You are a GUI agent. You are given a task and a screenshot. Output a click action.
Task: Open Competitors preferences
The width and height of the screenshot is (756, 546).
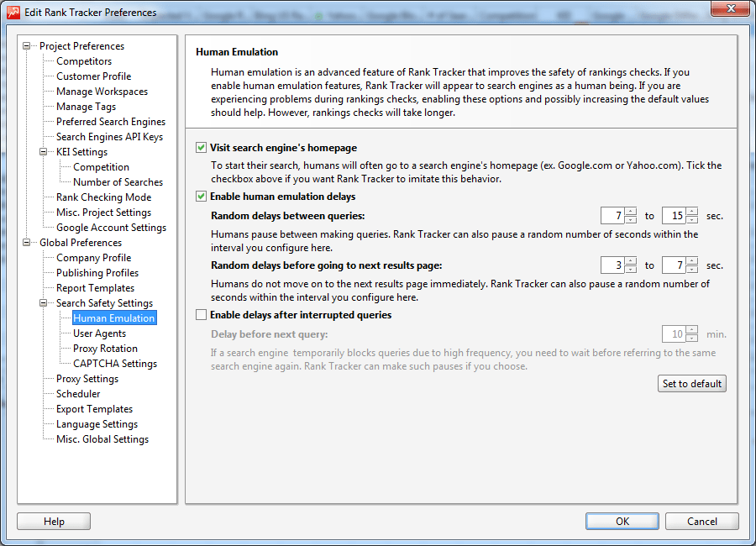click(x=84, y=61)
